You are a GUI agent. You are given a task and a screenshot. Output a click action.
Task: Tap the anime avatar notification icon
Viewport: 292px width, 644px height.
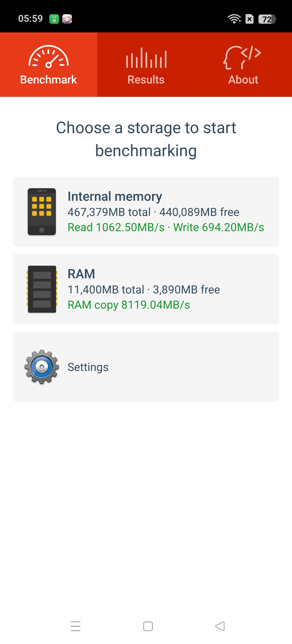[x=67, y=19]
